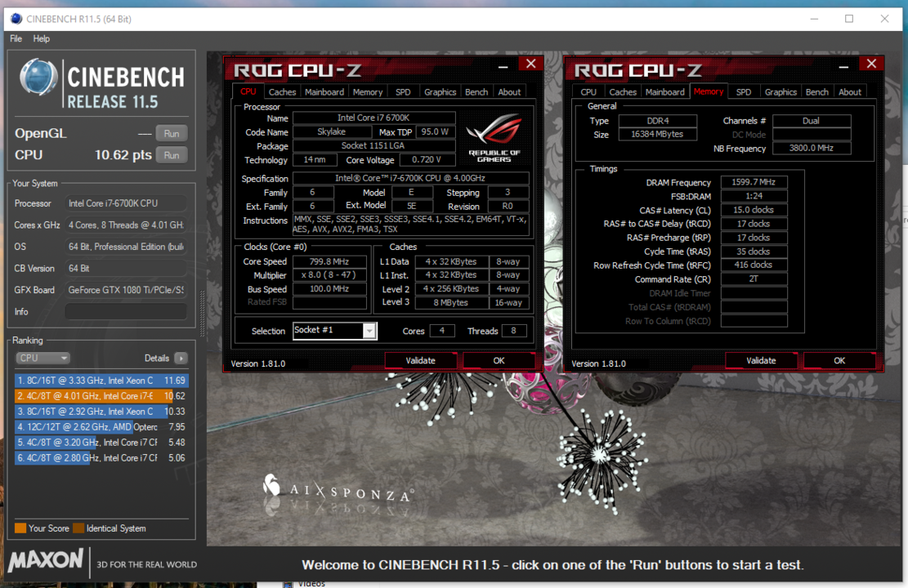Select ranking entry 5 at 3.20 GHz
908x588 pixels.
[x=101, y=442]
